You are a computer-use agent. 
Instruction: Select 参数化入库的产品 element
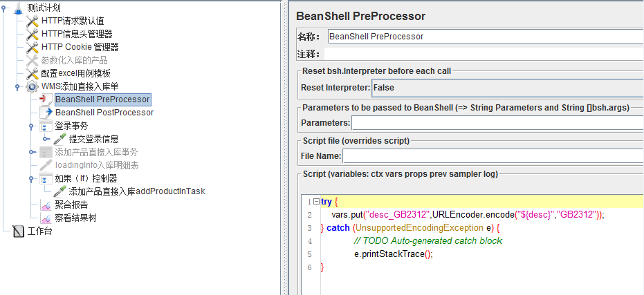pos(74,60)
